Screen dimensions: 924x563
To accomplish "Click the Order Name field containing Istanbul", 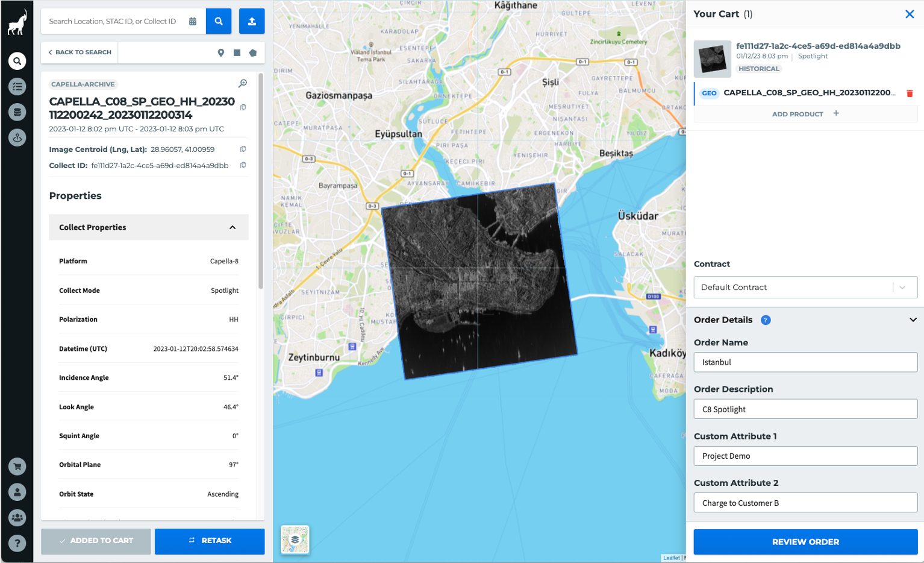I will [805, 362].
